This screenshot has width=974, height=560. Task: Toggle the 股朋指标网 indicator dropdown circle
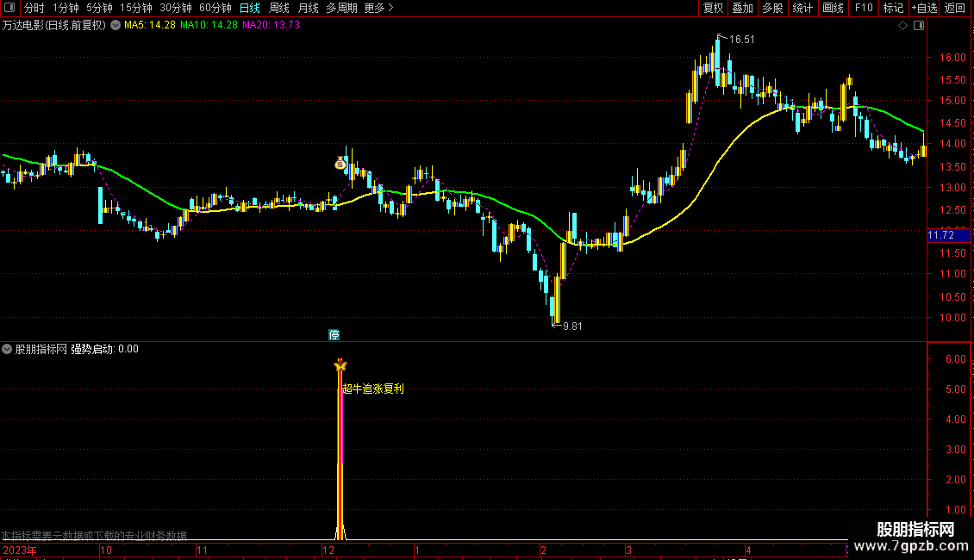tap(7, 349)
